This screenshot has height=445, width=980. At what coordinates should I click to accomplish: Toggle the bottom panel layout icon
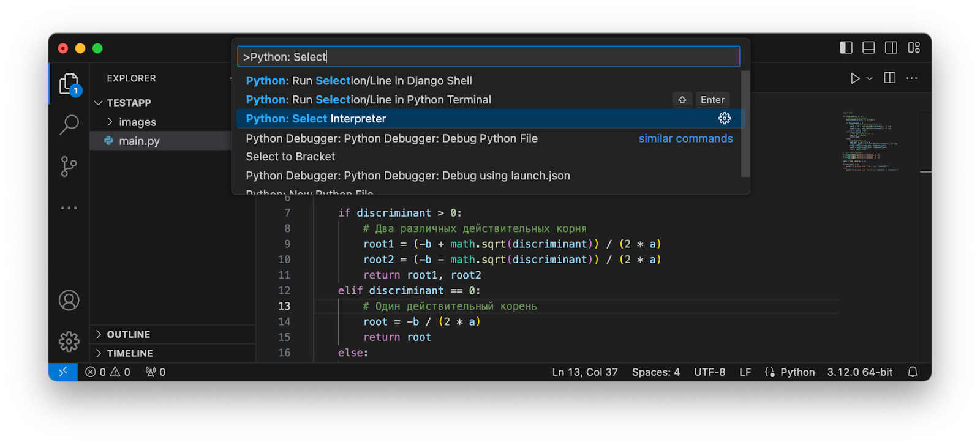pos(869,48)
